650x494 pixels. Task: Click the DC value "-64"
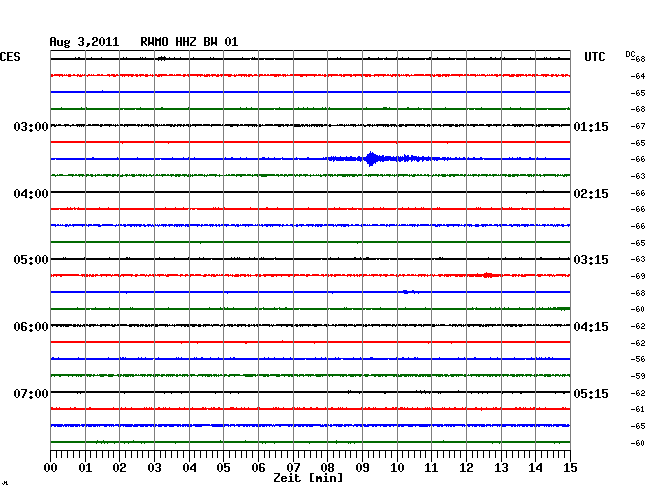click(638, 76)
